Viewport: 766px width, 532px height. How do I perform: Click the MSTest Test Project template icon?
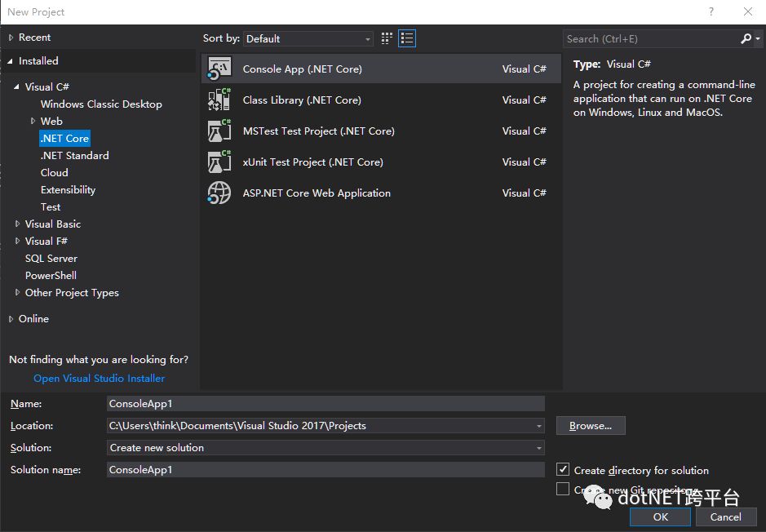point(219,131)
